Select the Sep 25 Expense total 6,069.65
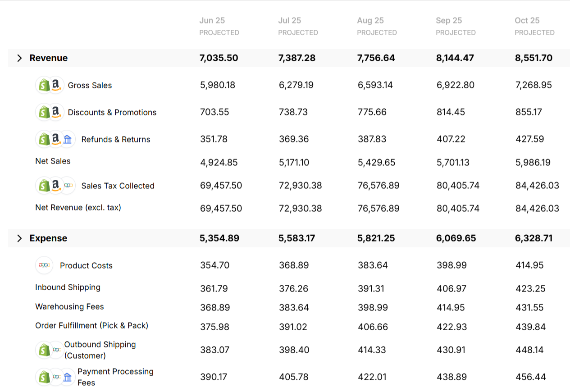The width and height of the screenshot is (570, 392). pyautogui.click(x=456, y=238)
